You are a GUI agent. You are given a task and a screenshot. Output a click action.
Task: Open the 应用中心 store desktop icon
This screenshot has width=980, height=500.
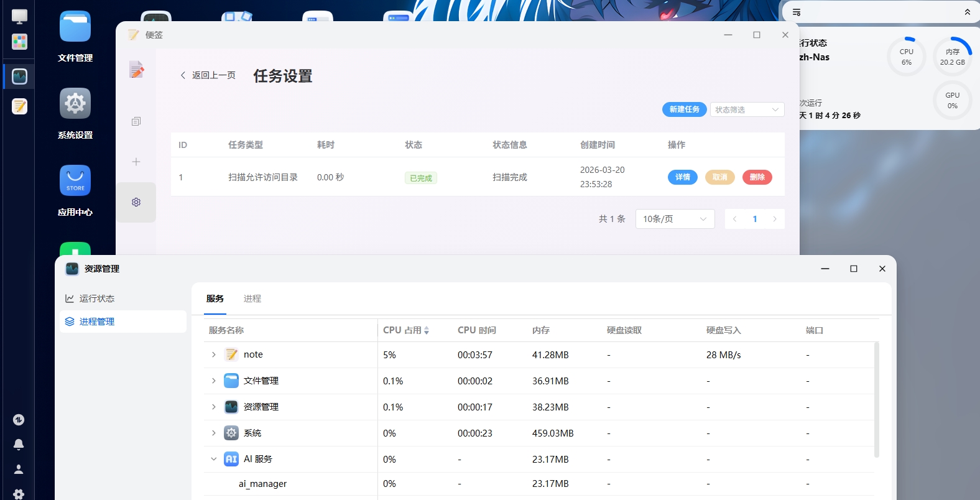[75, 180]
